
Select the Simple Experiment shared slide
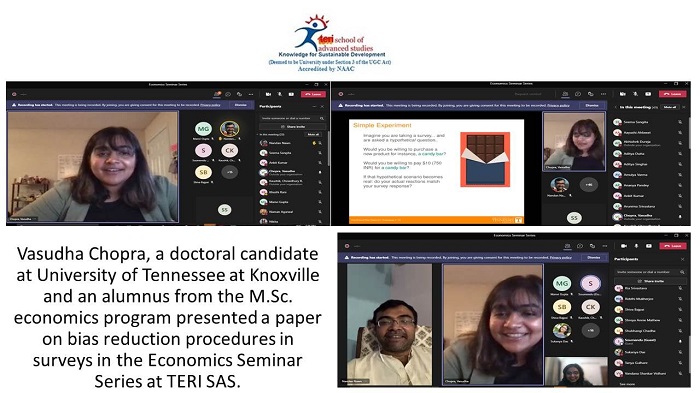point(437,171)
